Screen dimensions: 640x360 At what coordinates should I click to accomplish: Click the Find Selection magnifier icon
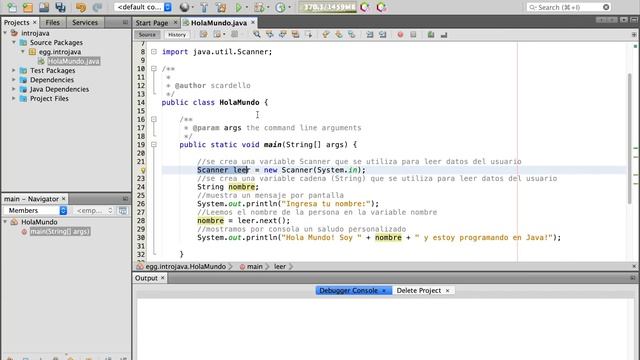[257, 35]
